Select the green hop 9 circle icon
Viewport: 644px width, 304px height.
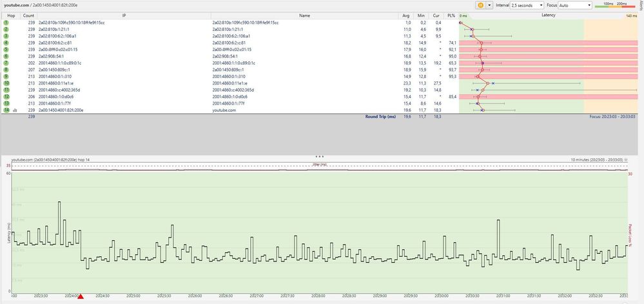click(6, 76)
